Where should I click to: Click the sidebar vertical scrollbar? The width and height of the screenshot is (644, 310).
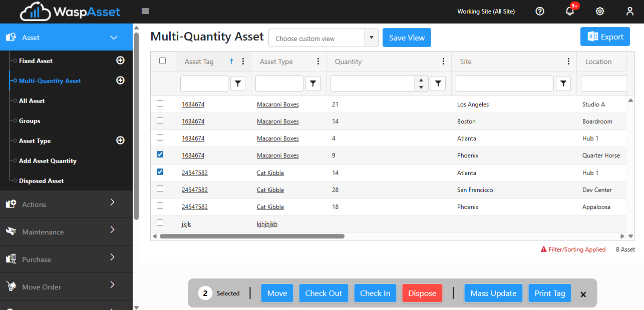[x=136, y=125]
